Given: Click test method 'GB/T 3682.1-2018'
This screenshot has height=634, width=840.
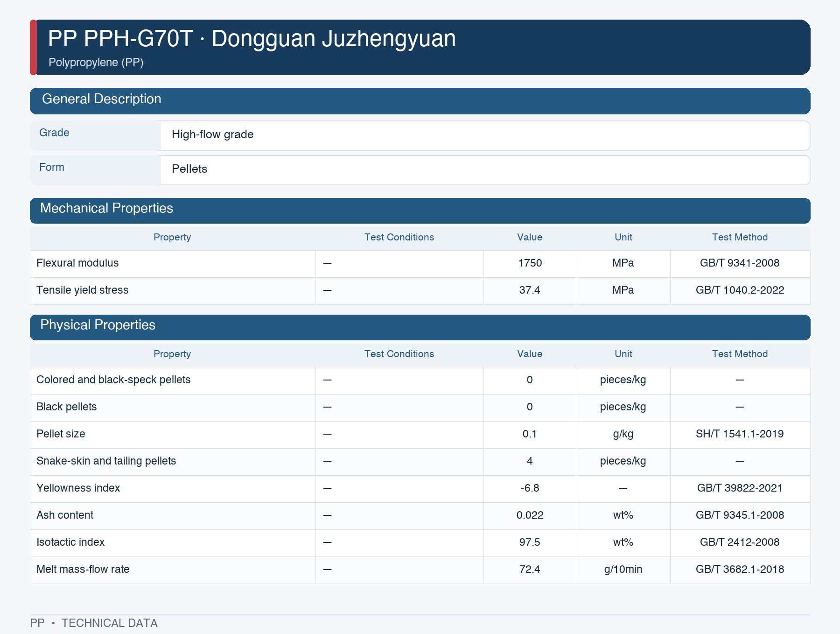Looking at the screenshot, I should [740, 570].
